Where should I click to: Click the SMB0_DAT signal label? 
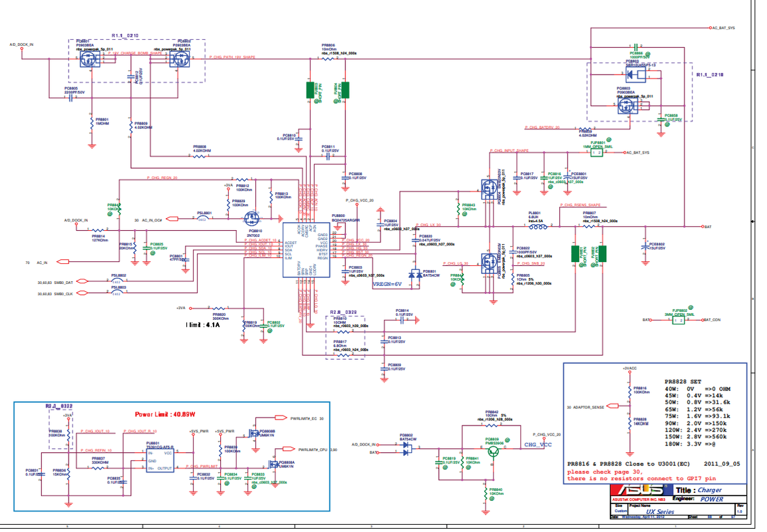[63, 282]
